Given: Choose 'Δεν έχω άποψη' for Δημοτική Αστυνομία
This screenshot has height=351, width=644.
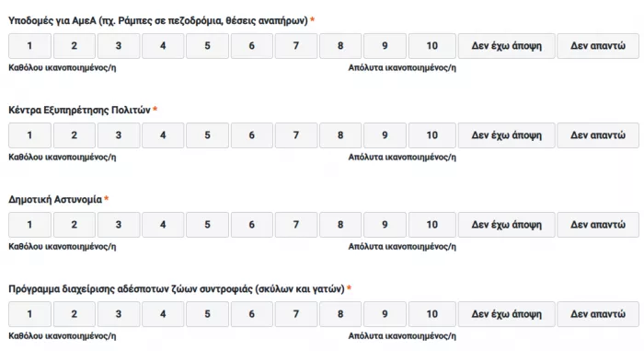Looking at the screenshot, I should [506, 225].
